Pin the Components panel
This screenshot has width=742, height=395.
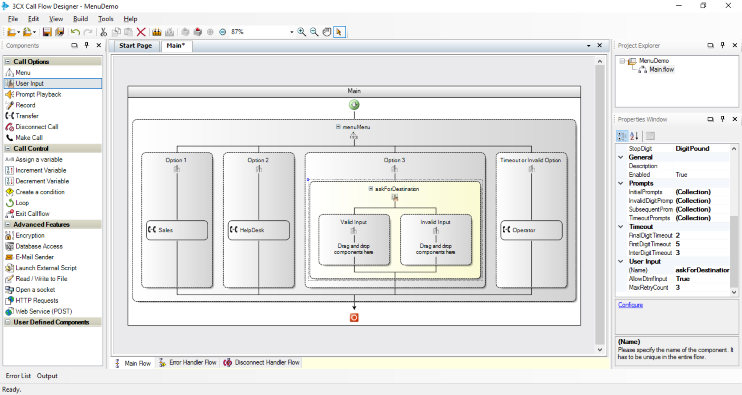(87, 45)
